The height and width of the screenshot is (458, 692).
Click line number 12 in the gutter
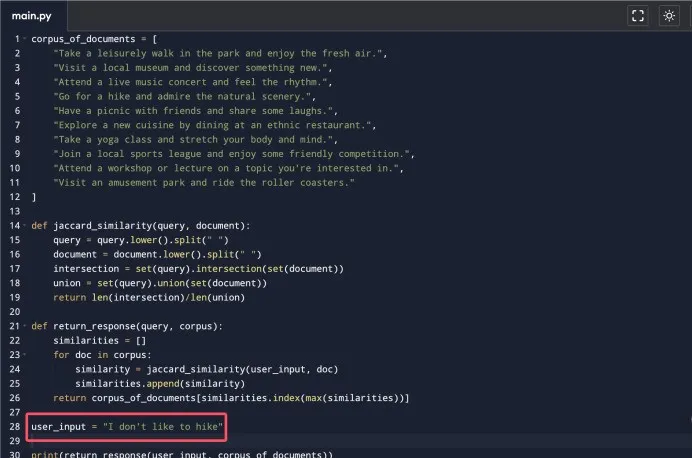[x=15, y=197]
